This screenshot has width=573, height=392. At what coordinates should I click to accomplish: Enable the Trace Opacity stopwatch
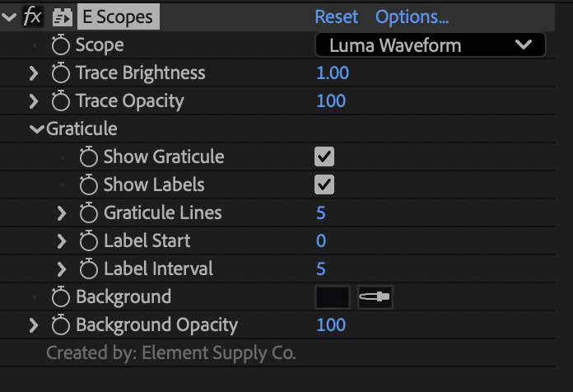[x=60, y=100]
